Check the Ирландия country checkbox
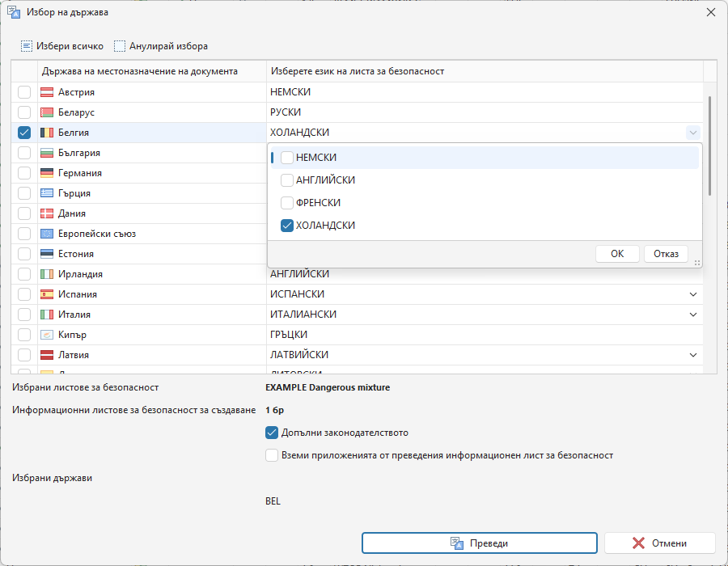Image resolution: width=728 pixels, height=566 pixels. 24,274
